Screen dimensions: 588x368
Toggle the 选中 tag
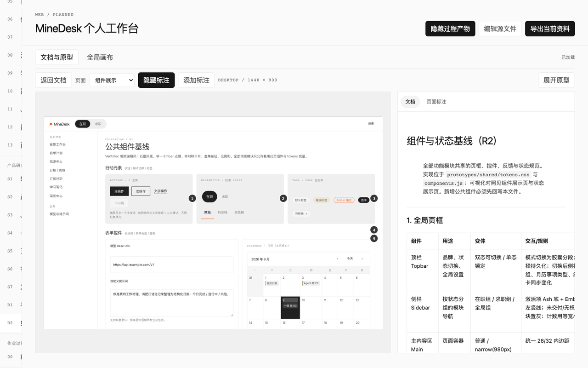click(363, 200)
